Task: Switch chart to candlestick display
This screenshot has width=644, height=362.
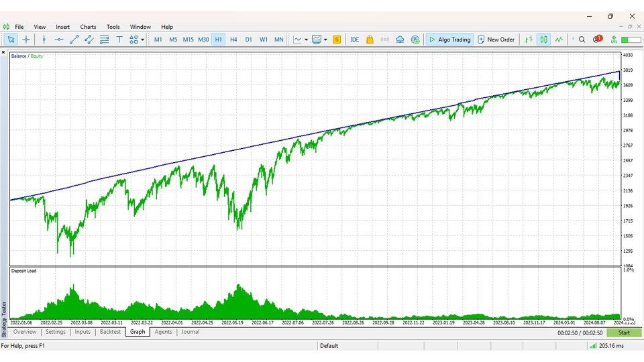Action: [x=544, y=40]
